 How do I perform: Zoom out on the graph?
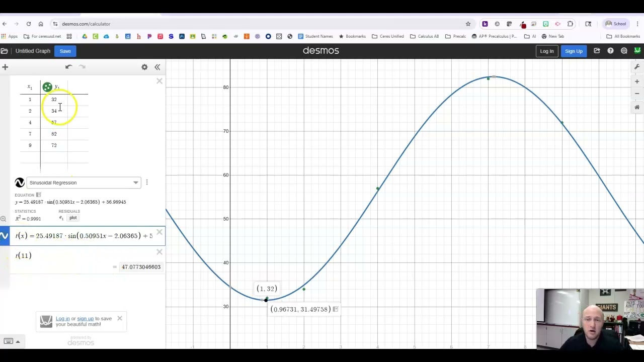637,94
